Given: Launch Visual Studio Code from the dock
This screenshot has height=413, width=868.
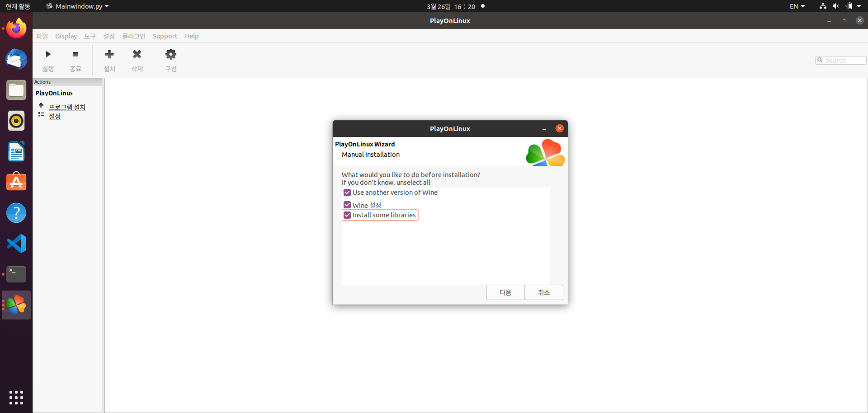Looking at the screenshot, I should pyautogui.click(x=16, y=244).
